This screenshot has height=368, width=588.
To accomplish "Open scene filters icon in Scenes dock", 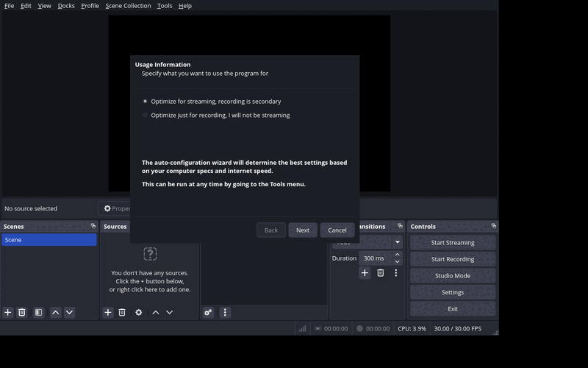I will pos(38,312).
